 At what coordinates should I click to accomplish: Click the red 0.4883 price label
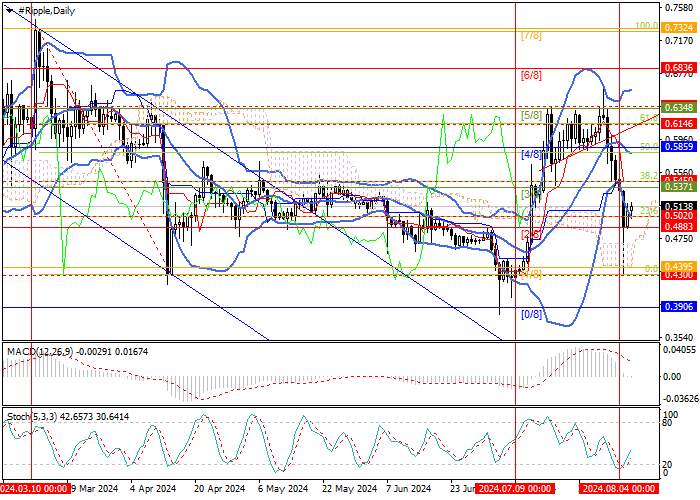point(679,227)
